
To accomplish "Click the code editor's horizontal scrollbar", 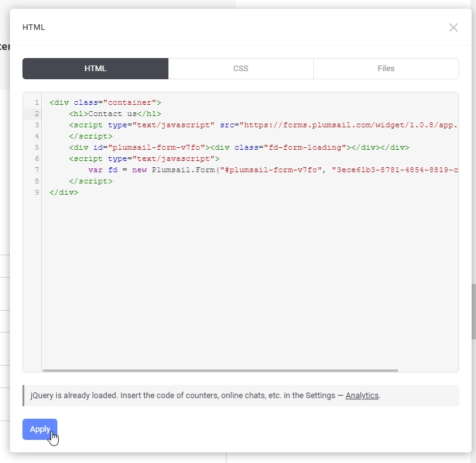I will point(220,371).
